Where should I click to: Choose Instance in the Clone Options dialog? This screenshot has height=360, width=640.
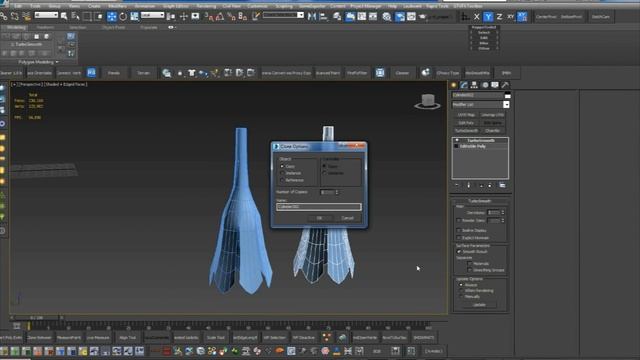pyautogui.click(x=282, y=173)
